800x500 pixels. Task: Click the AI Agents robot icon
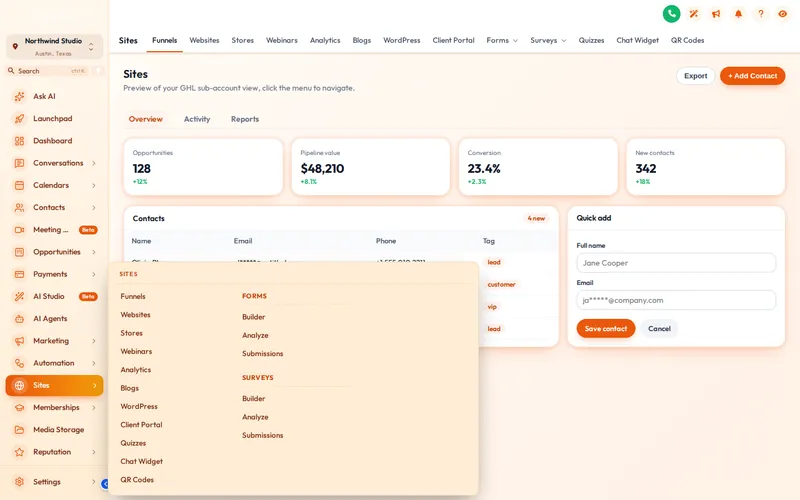[19, 319]
